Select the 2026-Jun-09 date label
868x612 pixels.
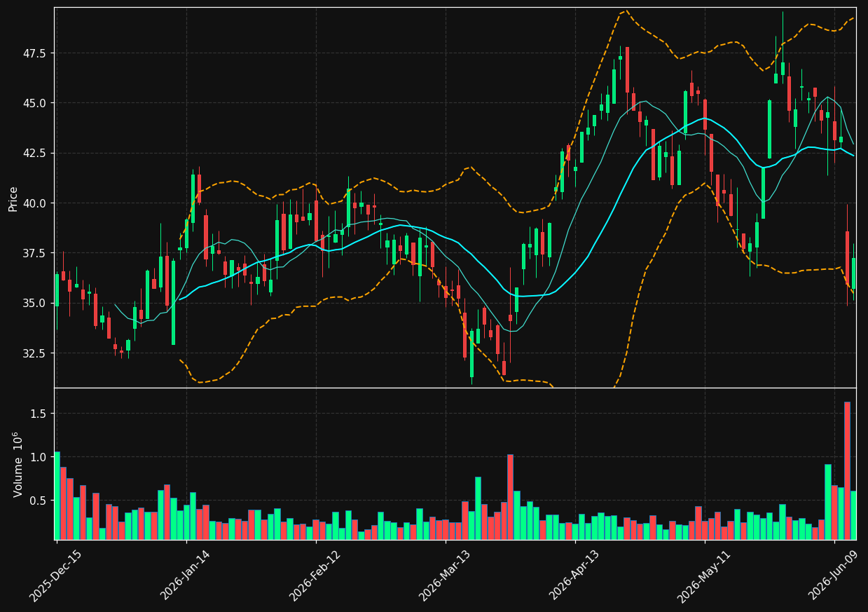pyautogui.click(x=834, y=574)
